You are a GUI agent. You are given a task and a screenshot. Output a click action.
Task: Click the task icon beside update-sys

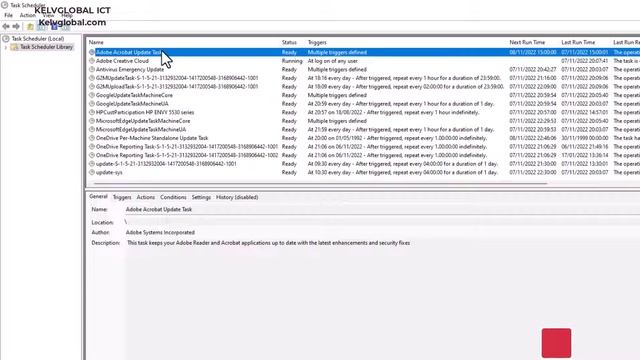(92, 172)
